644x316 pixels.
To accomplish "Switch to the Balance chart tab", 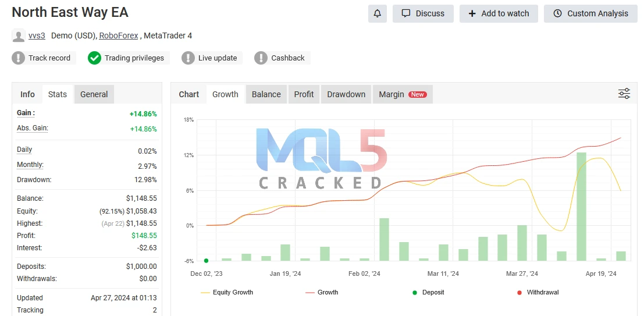I will pyautogui.click(x=266, y=94).
